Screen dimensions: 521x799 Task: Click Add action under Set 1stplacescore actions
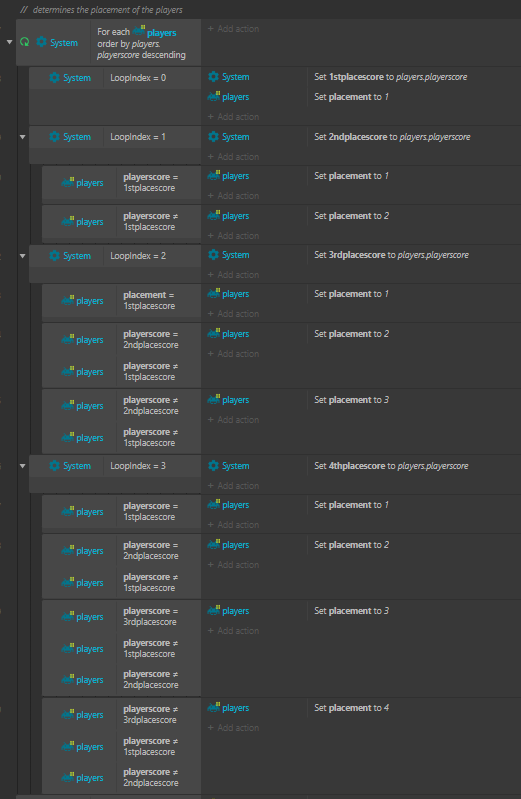pyautogui.click(x=233, y=117)
